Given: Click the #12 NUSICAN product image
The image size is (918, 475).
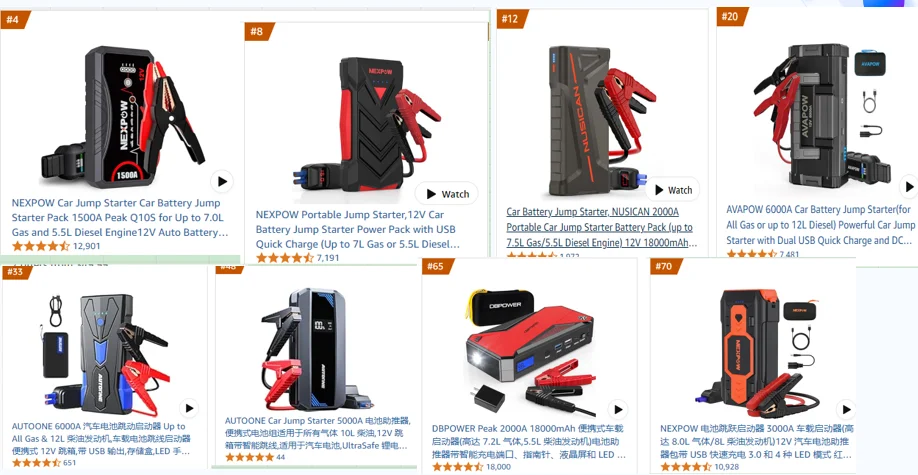Looking at the screenshot, I should tap(602, 120).
